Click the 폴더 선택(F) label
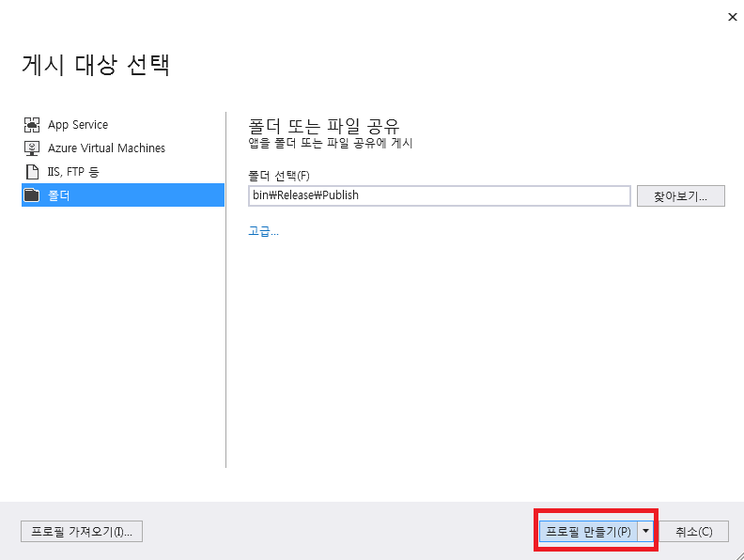744x560 pixels. (x=279, y=176)
